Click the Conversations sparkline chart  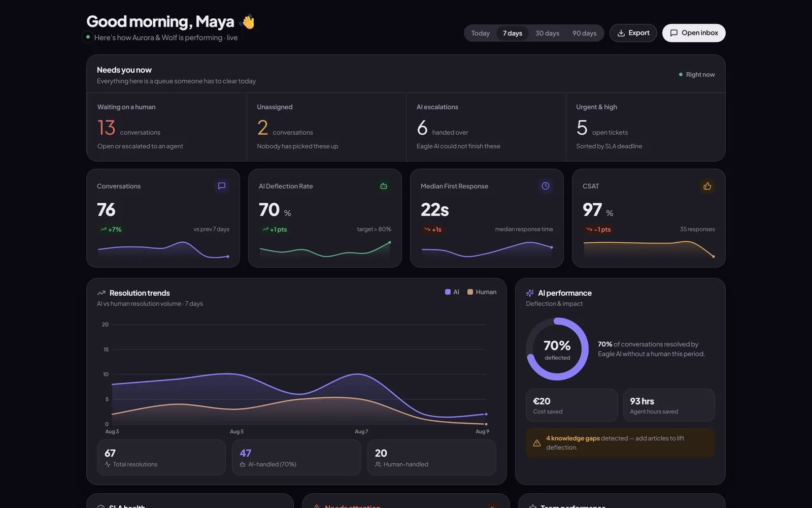(163, 250)
